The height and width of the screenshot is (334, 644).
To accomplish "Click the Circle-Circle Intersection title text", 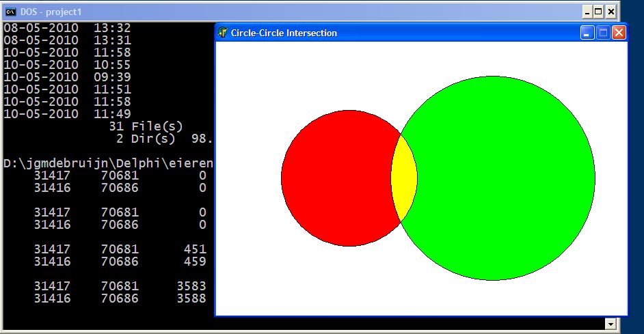I will click(284, 33).
